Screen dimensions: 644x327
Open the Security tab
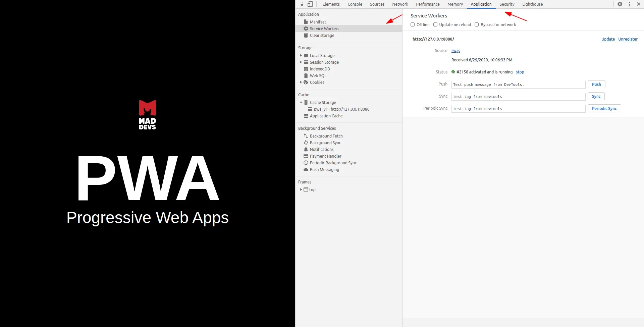(507, 4)
